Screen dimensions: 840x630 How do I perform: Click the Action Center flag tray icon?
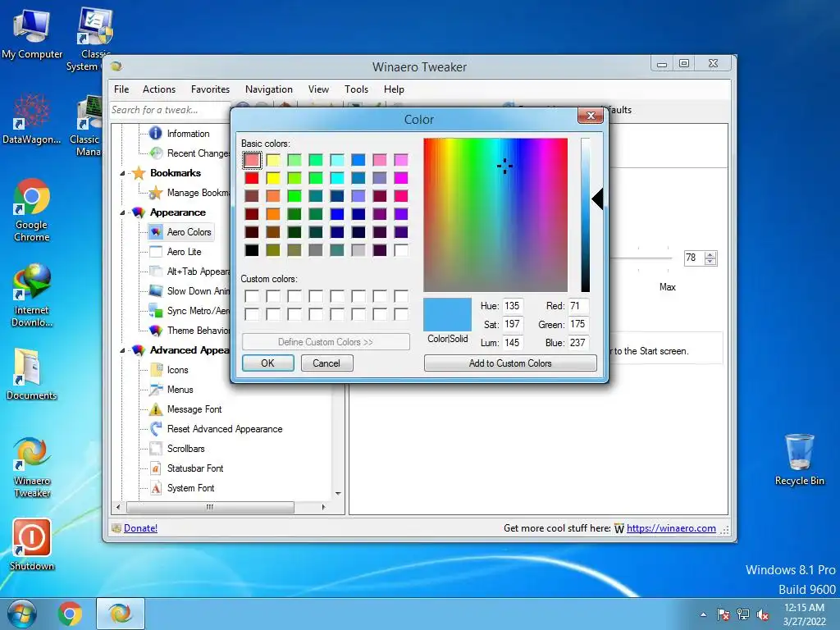tap(724, 614)
